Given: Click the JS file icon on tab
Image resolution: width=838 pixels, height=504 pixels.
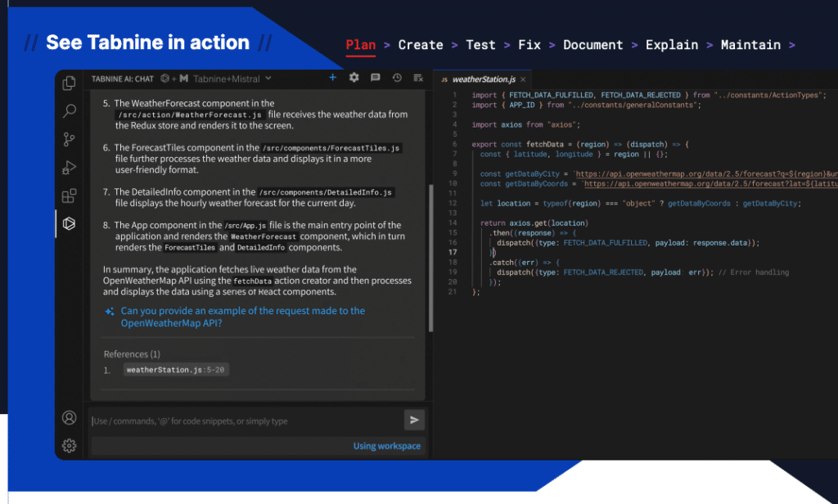Looking at the screenshot, I should pyautogui.click(x=444, y=79).
